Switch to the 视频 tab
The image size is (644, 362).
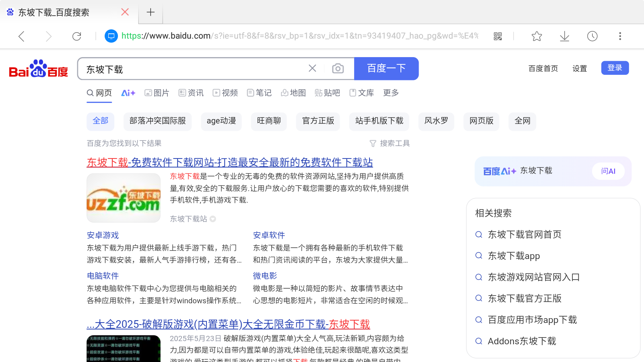pos(225,93)
